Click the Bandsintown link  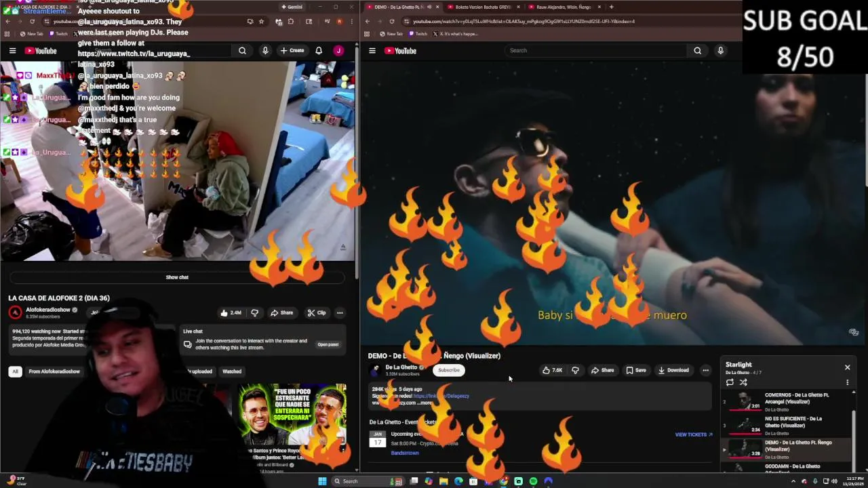point(405,453)
